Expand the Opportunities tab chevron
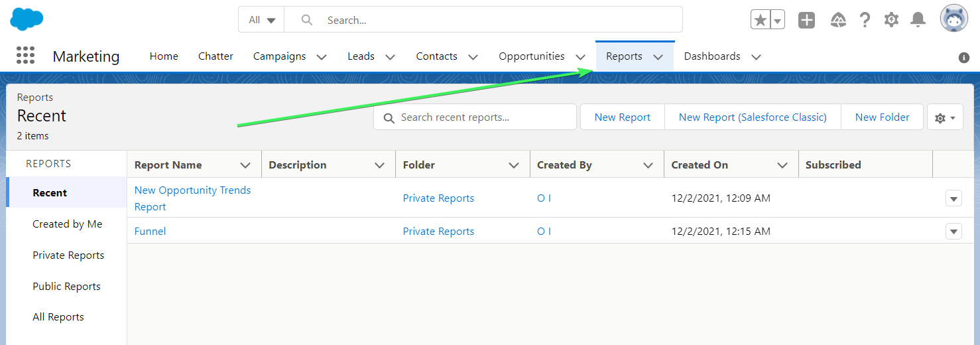The height and width of the screenshot is (345, 980). coord(581,57)
